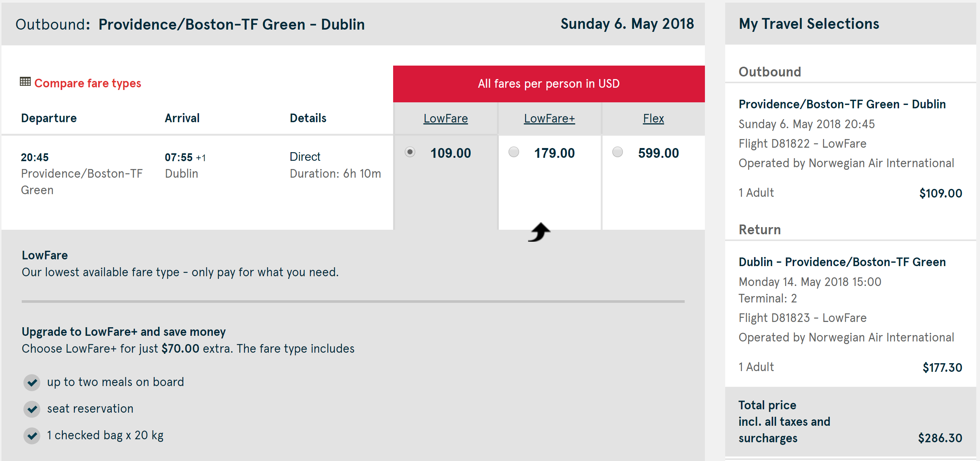
Task: Click the compare fare types grid icon
Action: pyautogui.click(x=25, y=82)
